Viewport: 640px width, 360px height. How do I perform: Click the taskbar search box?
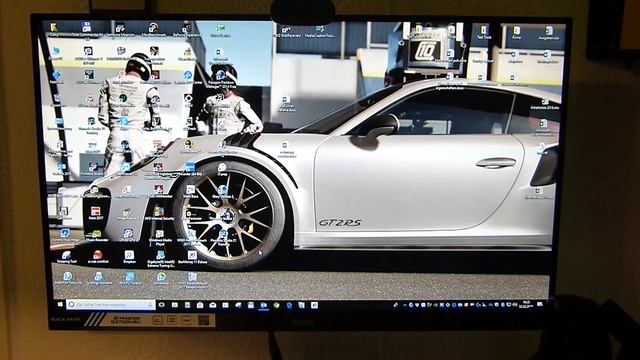110,304
